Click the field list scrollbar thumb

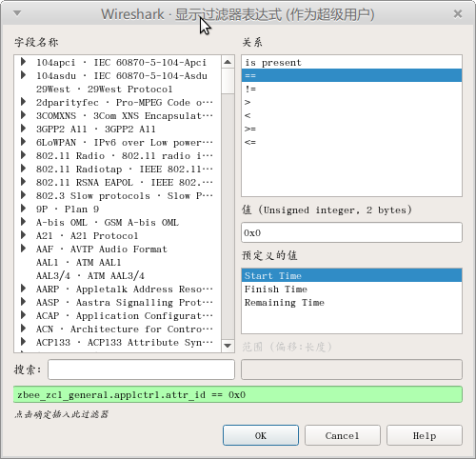[228, 81]
